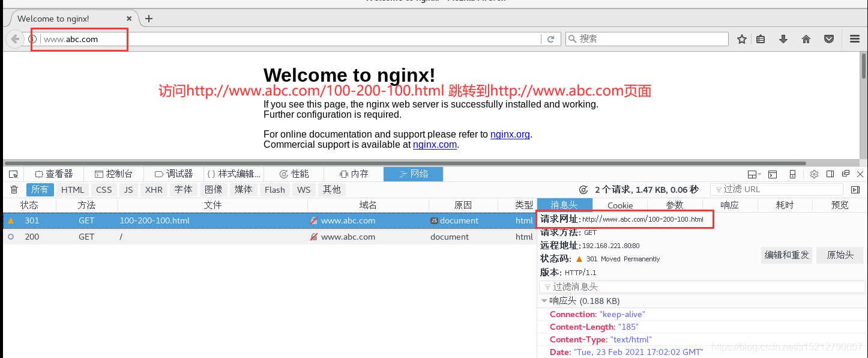Select the 响应 details tab
868x358 pixels.
(x=729, y=205)
